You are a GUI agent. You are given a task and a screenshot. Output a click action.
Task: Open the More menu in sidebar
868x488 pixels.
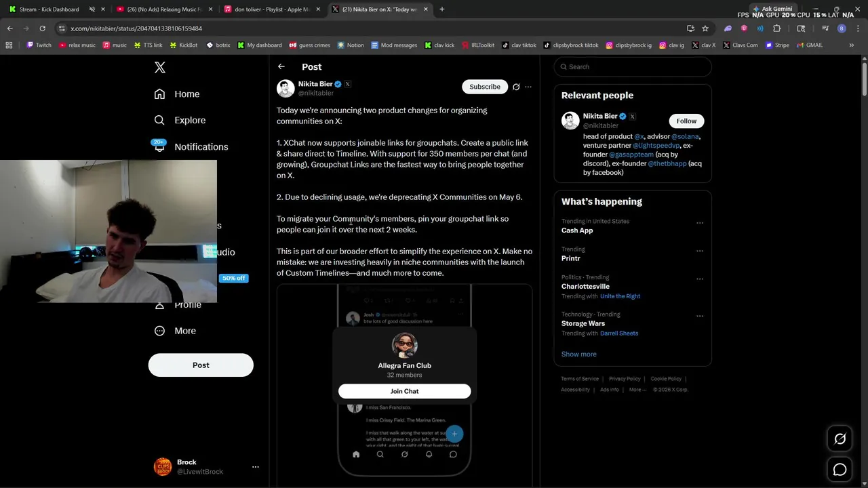pyautogui.click(x=175, y=331)
